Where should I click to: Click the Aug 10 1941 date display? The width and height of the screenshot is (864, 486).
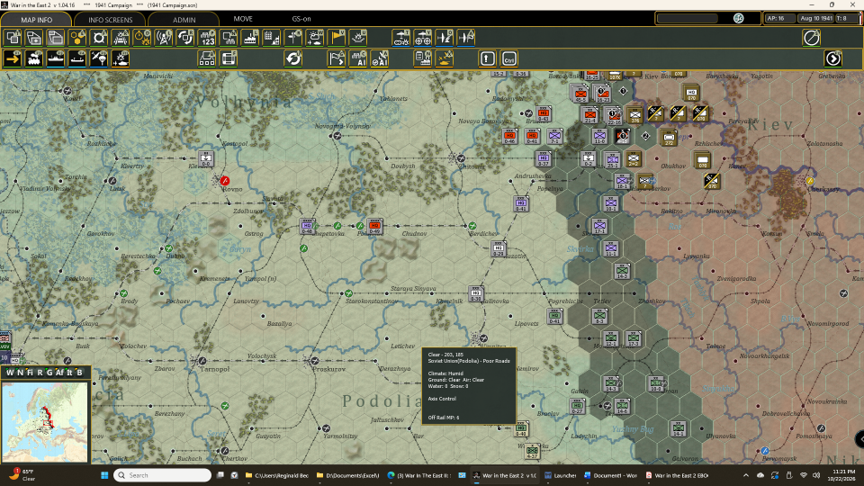pyautogui.click(x=816, y=18)
